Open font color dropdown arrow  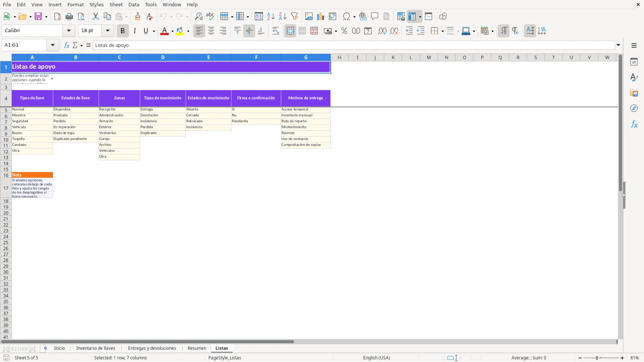[172, 31]
